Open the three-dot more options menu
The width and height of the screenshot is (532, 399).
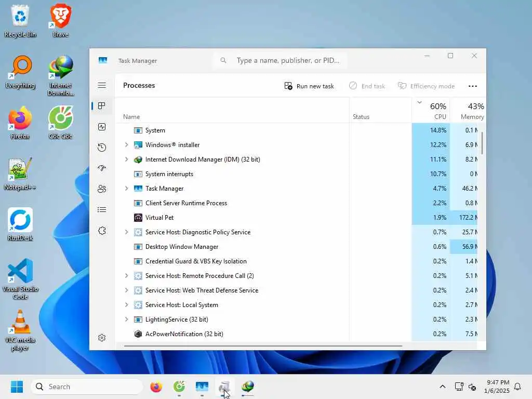tap(473, 86)
